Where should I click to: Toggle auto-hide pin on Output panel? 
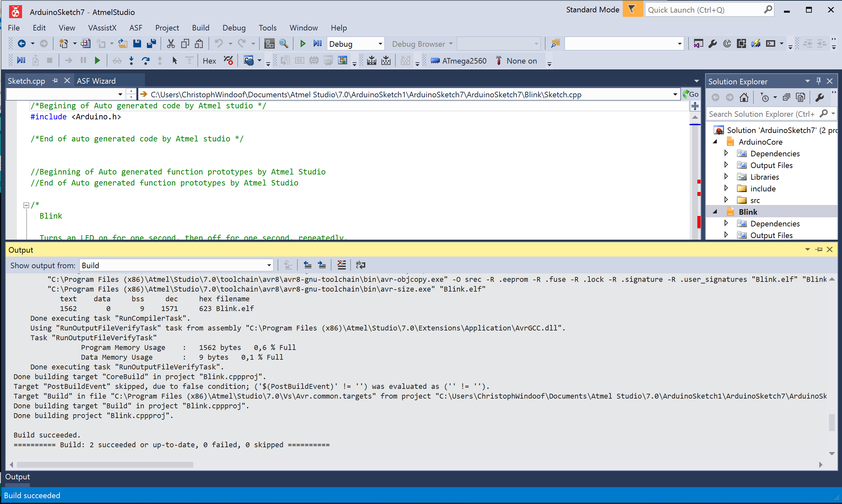coord(820,250)
